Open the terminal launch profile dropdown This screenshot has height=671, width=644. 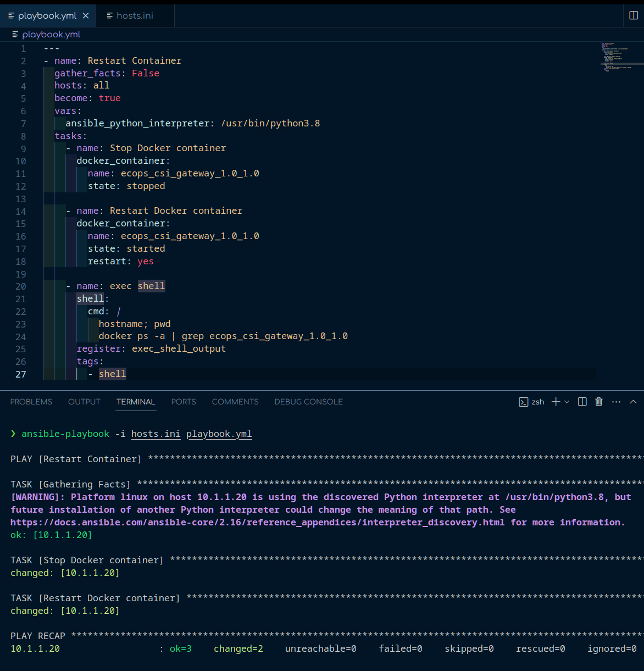tap(565, 402)
